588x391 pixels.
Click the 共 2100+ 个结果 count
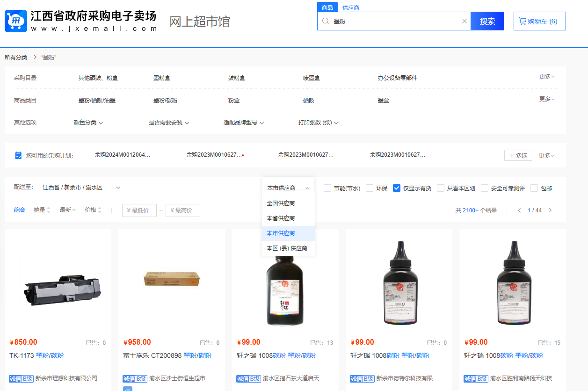coord(476,210)
